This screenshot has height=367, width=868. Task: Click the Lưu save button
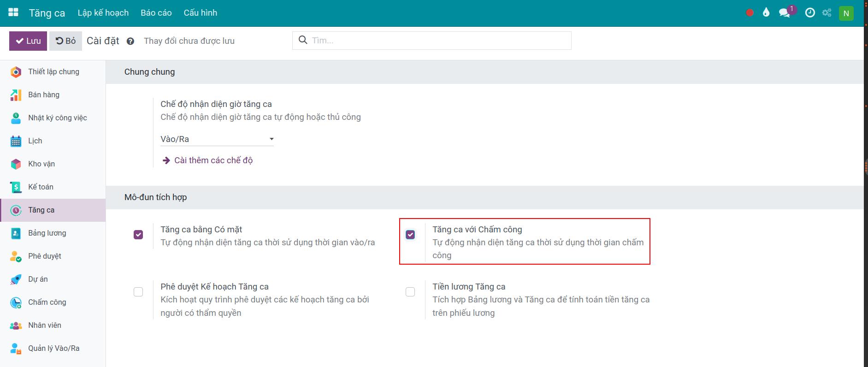click(x=28, y=41)
